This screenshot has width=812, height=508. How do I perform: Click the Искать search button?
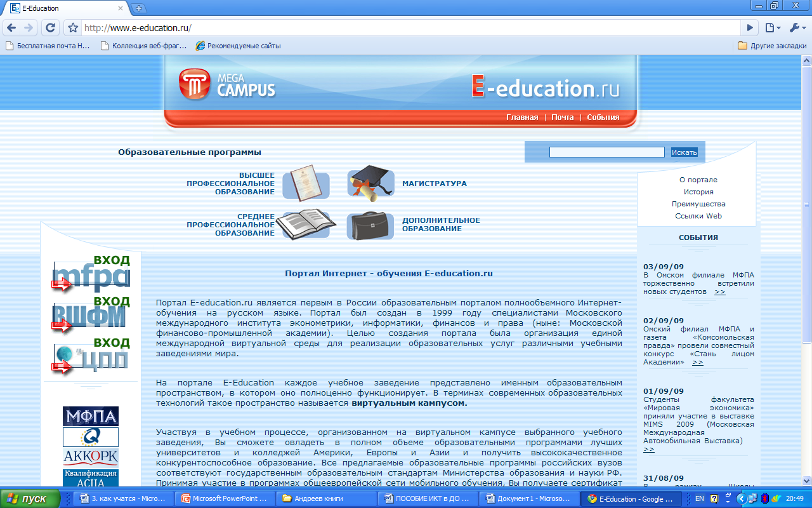click(684, 152)
